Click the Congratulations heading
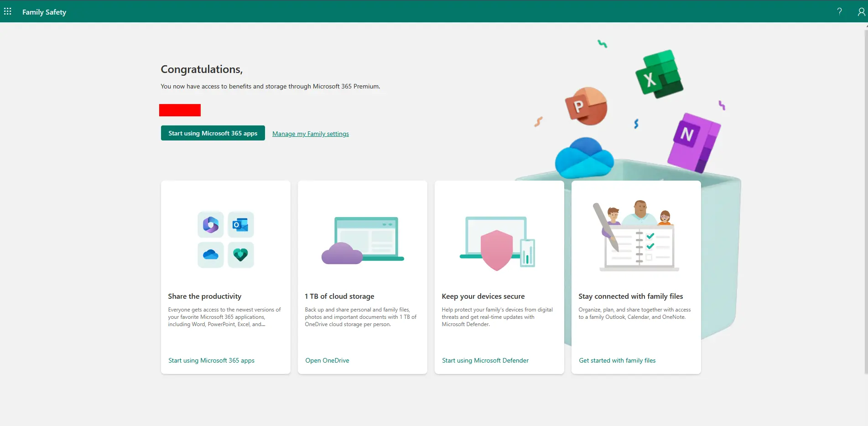 pos(202,69)
